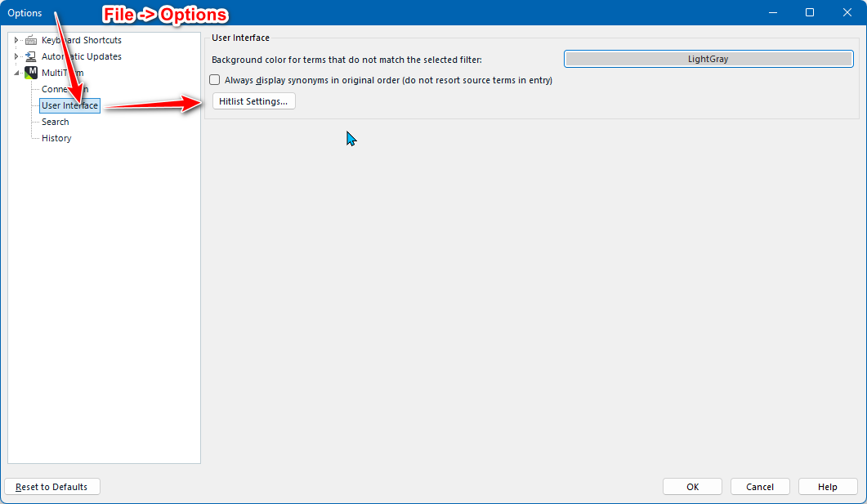
Task: Select Keyboard Shortcuts in the options tree
Action: coord(81,40)
